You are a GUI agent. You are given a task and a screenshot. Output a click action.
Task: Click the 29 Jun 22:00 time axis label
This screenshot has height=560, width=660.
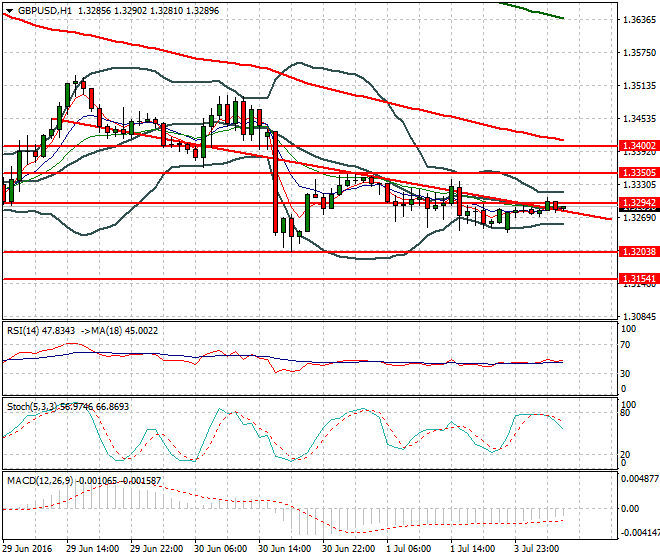[156, 549]
